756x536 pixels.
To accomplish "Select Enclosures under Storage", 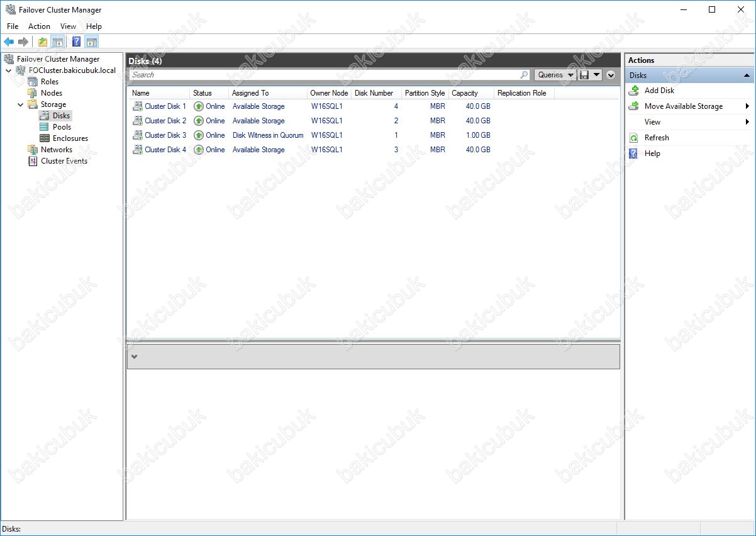I will (70, 138).
